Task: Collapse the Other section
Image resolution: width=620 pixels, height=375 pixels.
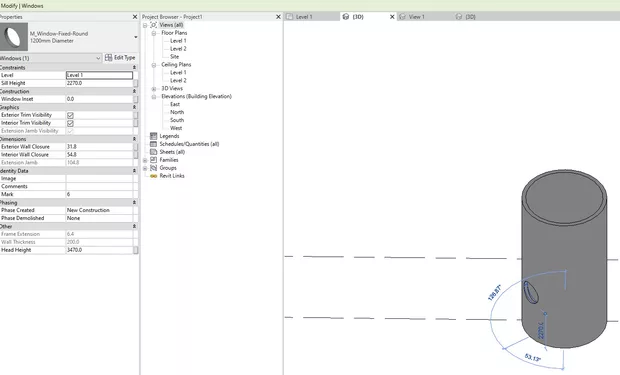Action: [x=134, y=227]
